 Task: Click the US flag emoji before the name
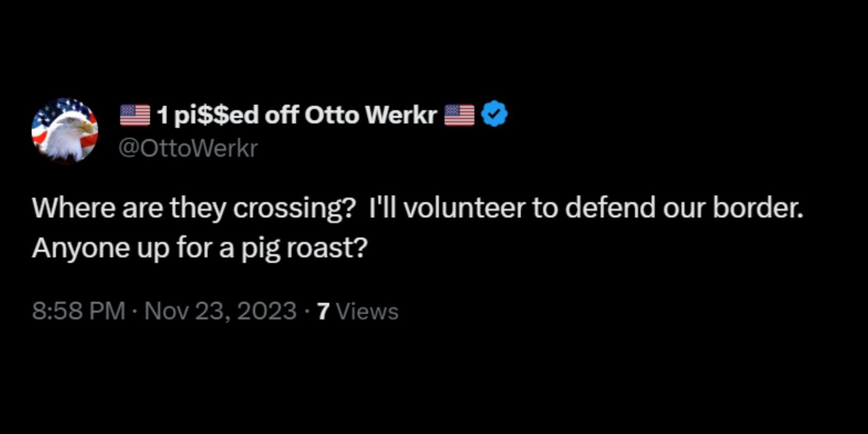[x=135, y=115]
